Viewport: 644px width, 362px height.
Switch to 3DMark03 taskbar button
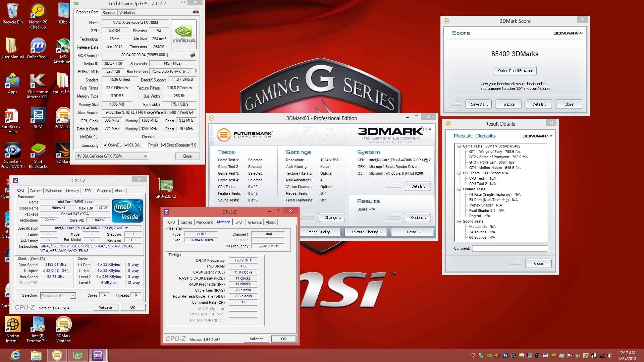(57, 355)
